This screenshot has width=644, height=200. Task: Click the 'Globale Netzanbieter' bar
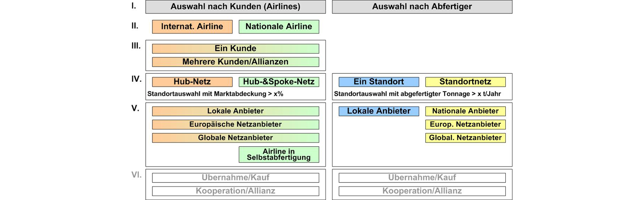click(236, 138)
